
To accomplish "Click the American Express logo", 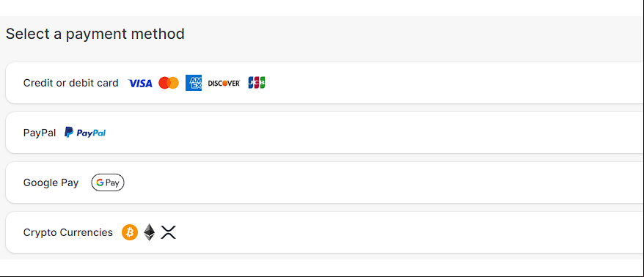I will (194, 83).
